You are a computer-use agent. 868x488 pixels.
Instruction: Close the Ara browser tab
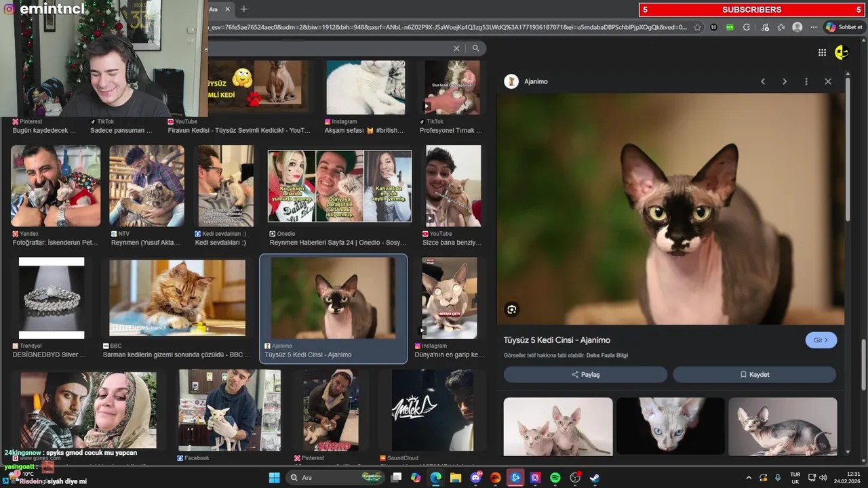[227, 9]
